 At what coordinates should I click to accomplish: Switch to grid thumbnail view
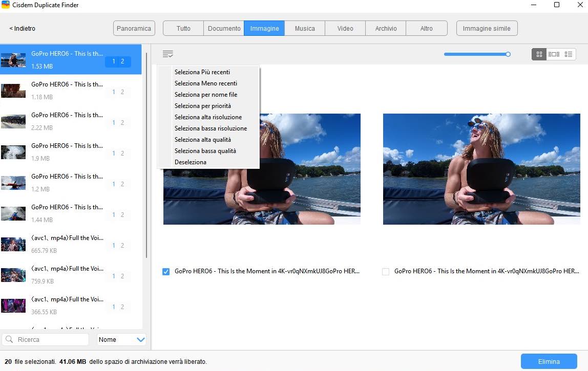539,54
